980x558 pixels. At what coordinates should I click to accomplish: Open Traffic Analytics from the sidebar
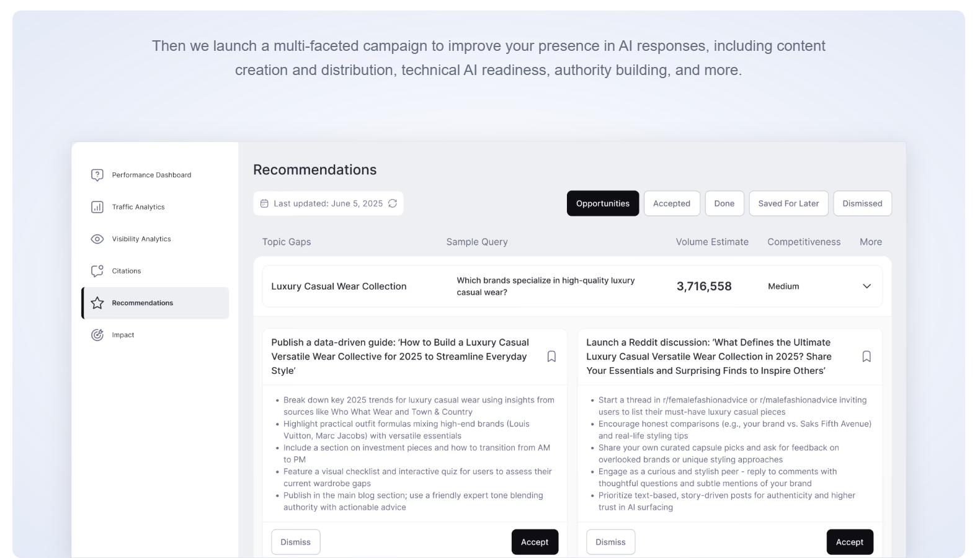pos(138,207)
